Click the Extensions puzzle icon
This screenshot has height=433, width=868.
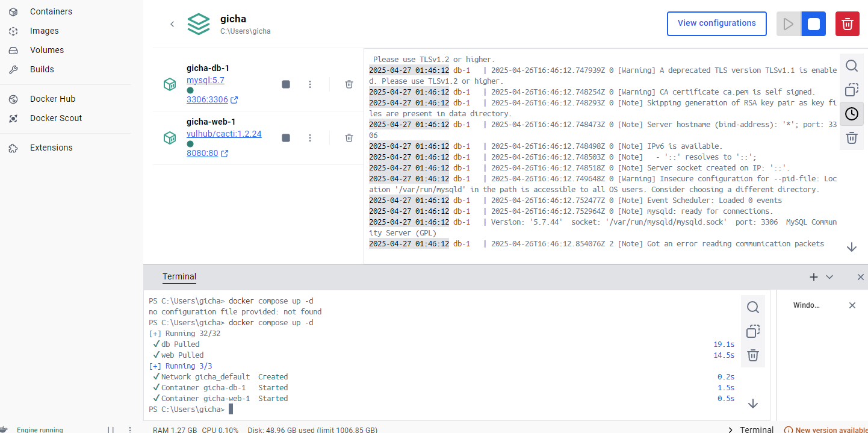13,148
